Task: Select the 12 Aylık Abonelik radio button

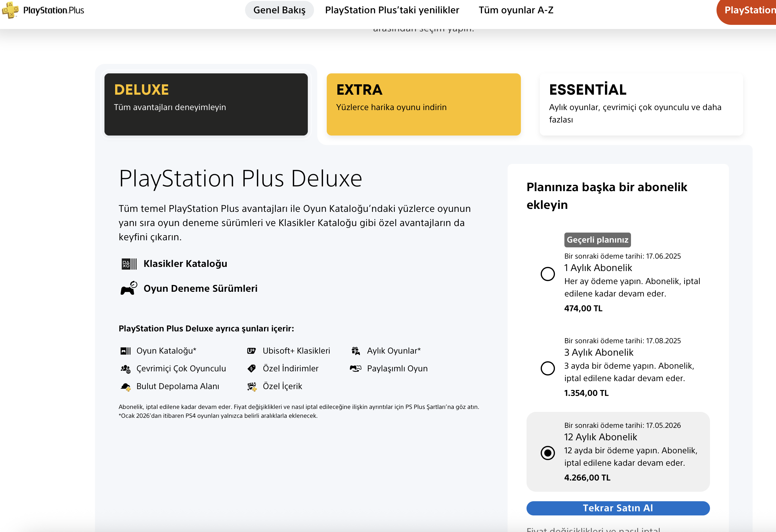Action: tap(548, 453)
